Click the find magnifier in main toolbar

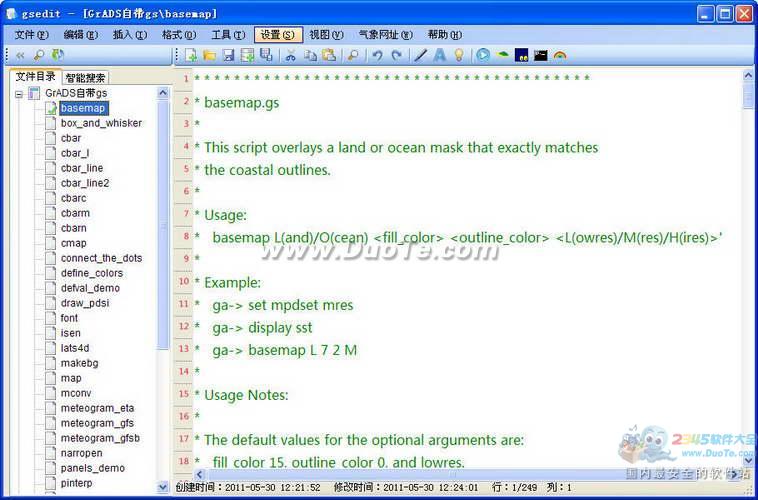point(353,56)
